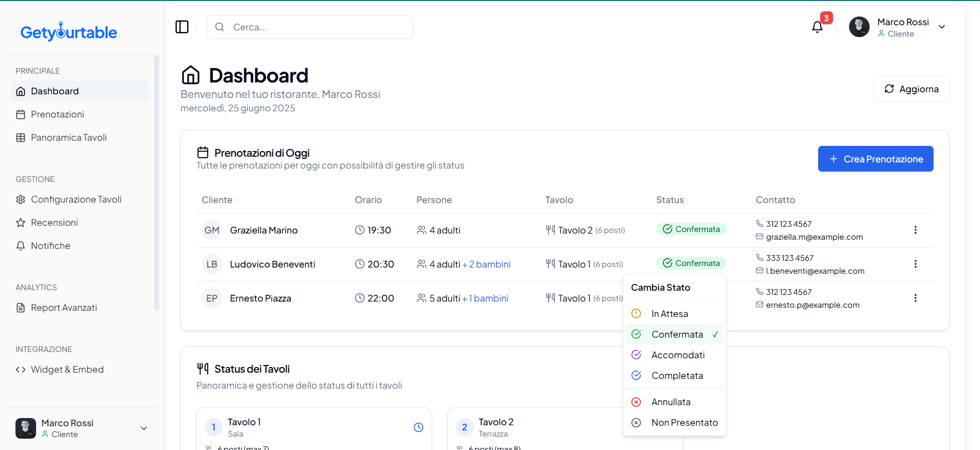The image size is (980, 450).
Task: Open Notifiche in the sidebar
Action: [79, 246]
